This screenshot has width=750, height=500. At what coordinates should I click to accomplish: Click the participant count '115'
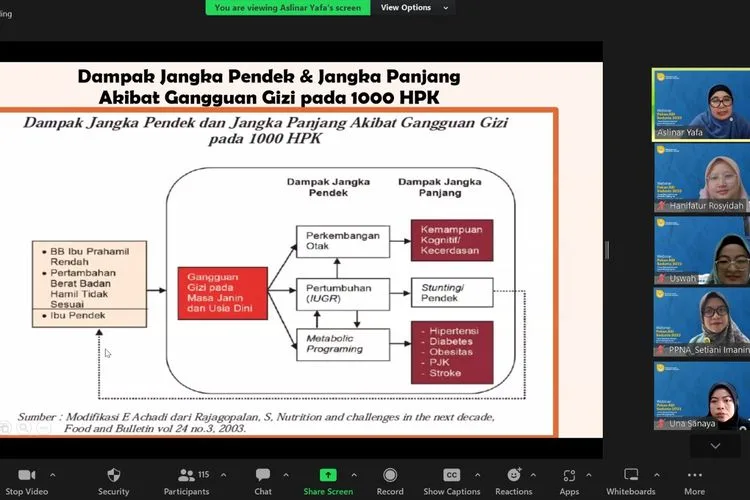coord(204,474)
